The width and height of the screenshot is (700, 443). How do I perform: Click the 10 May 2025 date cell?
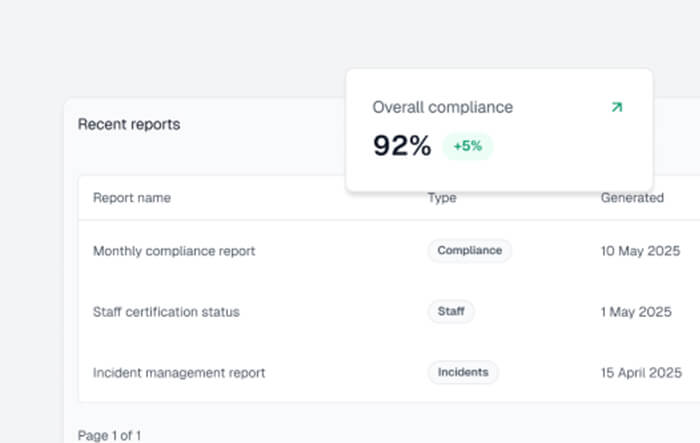[x=640, y=251]
